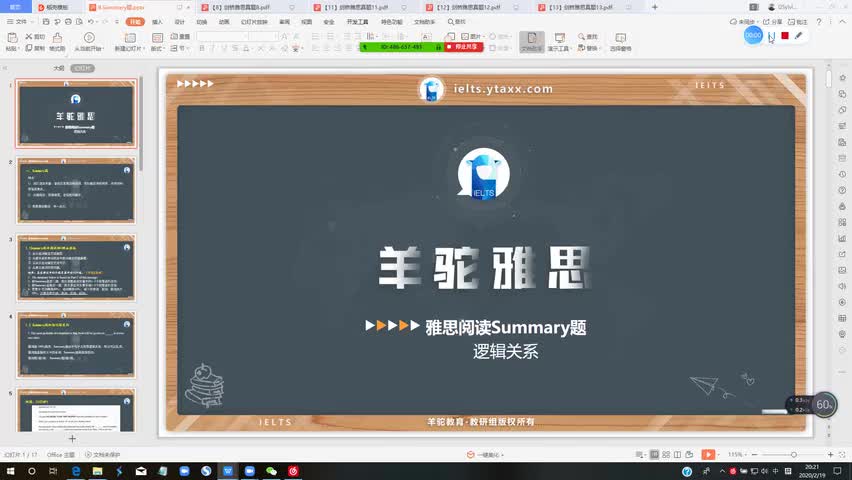
Task: Open the zoom percentage dropdown
Action: coord(737,454)
